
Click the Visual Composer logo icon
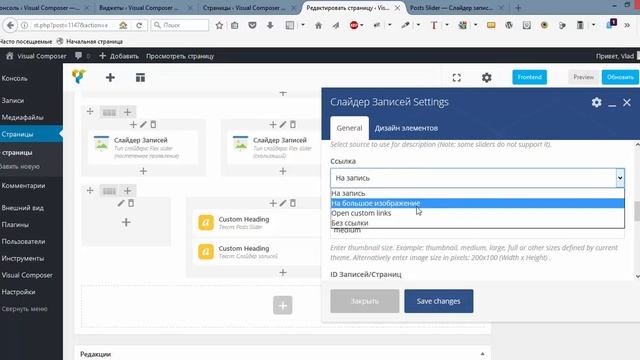coord(79,76)
